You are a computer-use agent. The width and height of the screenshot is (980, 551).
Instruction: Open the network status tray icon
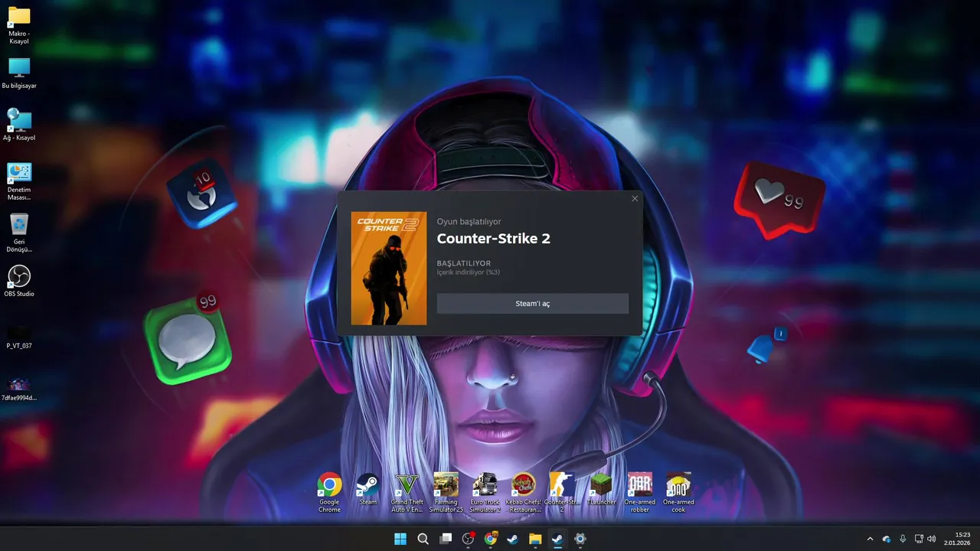coord(919,539)
